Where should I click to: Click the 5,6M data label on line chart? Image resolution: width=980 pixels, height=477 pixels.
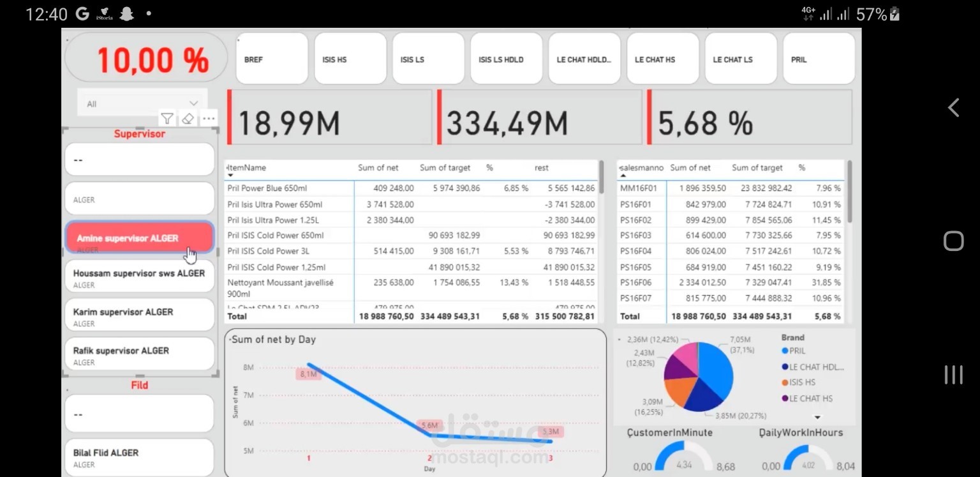[429, 425]
